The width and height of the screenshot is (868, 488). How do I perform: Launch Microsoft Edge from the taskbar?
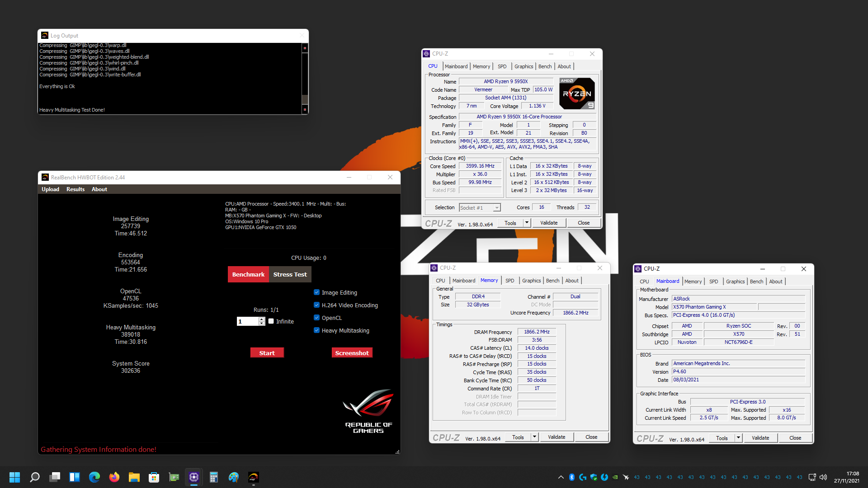(x=94, y=477)
